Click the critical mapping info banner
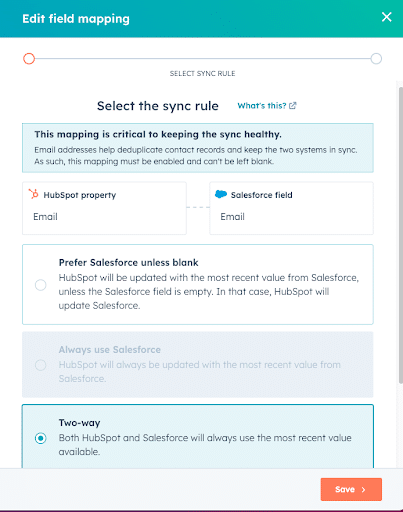 click(198, 148)
